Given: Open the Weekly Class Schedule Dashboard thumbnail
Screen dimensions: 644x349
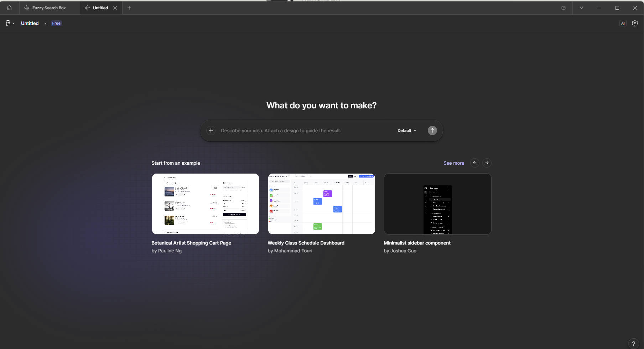Looking at the screenshot, I should coord(321,204).
